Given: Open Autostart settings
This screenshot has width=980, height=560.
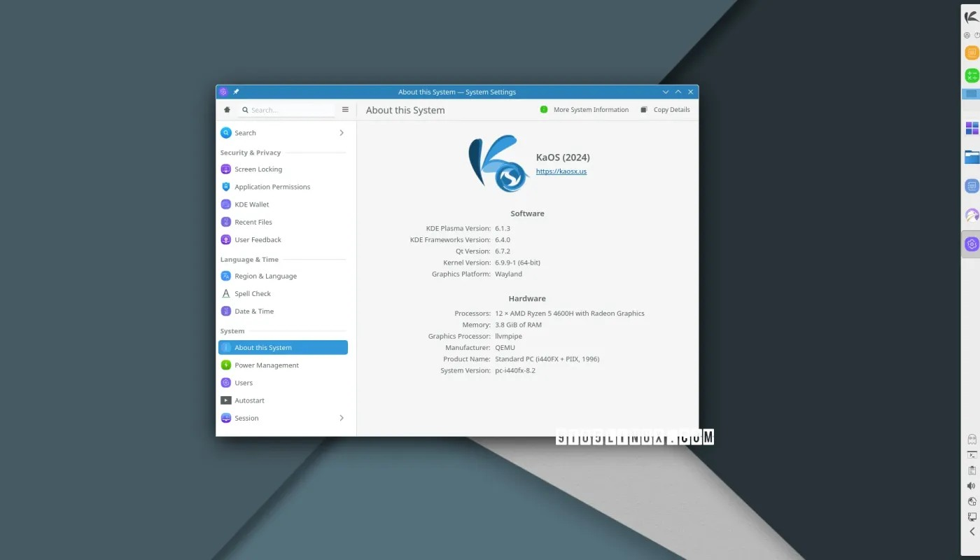Looking at the screenshot, I should [x=283, y=400].
